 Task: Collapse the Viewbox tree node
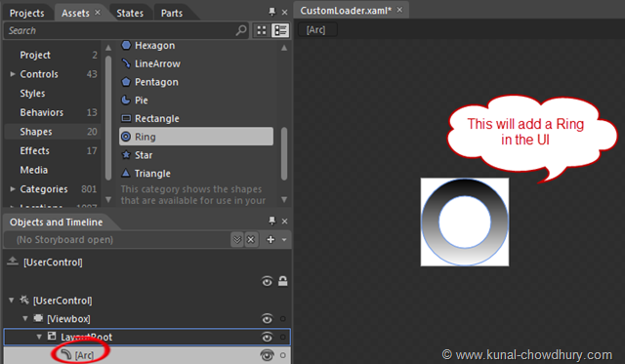25,318
